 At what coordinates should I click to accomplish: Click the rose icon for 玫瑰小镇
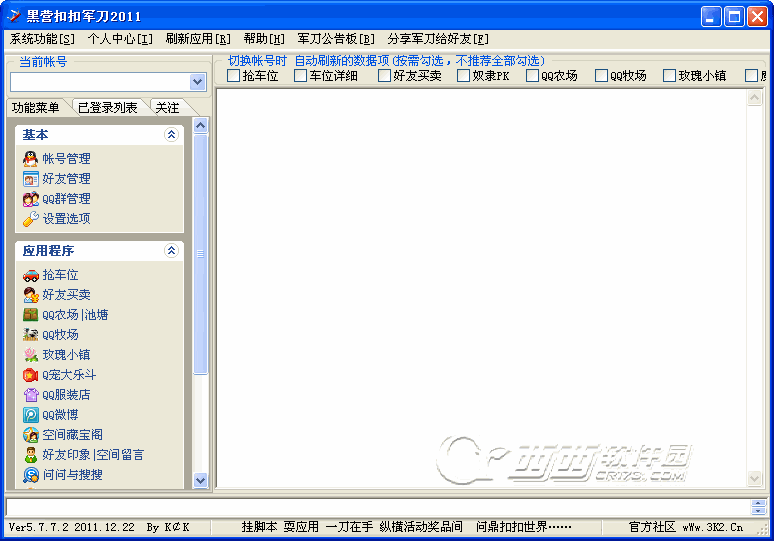31,354
